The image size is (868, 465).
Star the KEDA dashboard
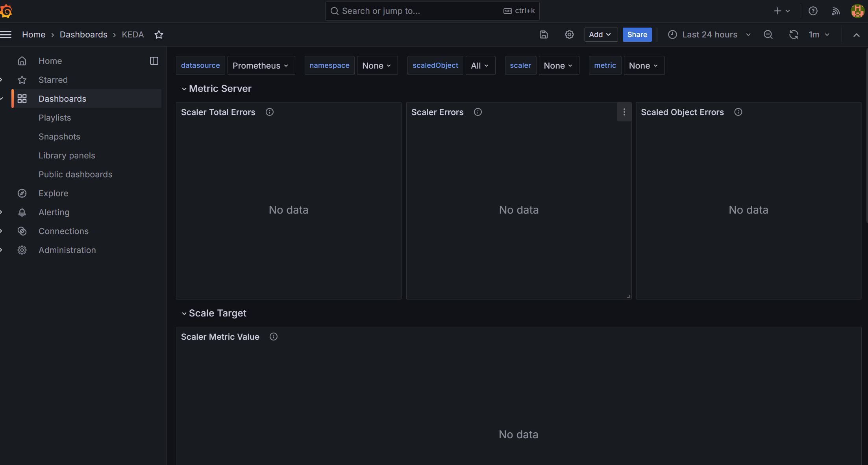point(159,35)
